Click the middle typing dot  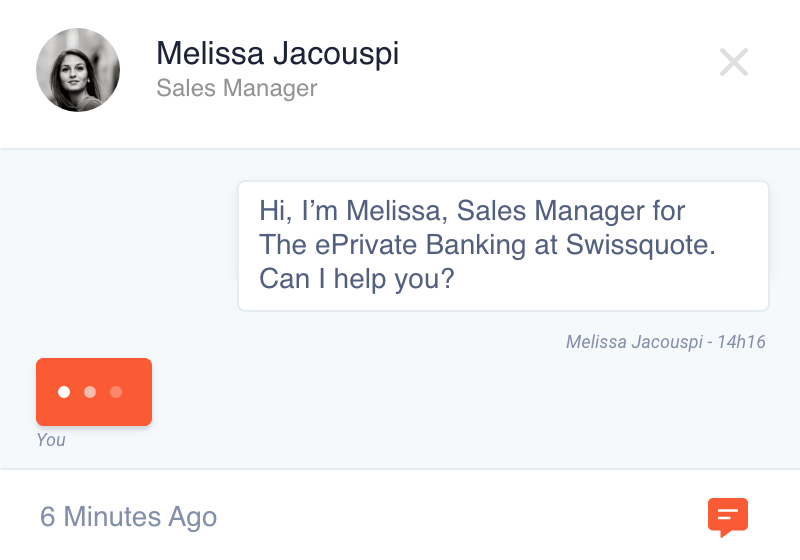[x=90, y=392]
